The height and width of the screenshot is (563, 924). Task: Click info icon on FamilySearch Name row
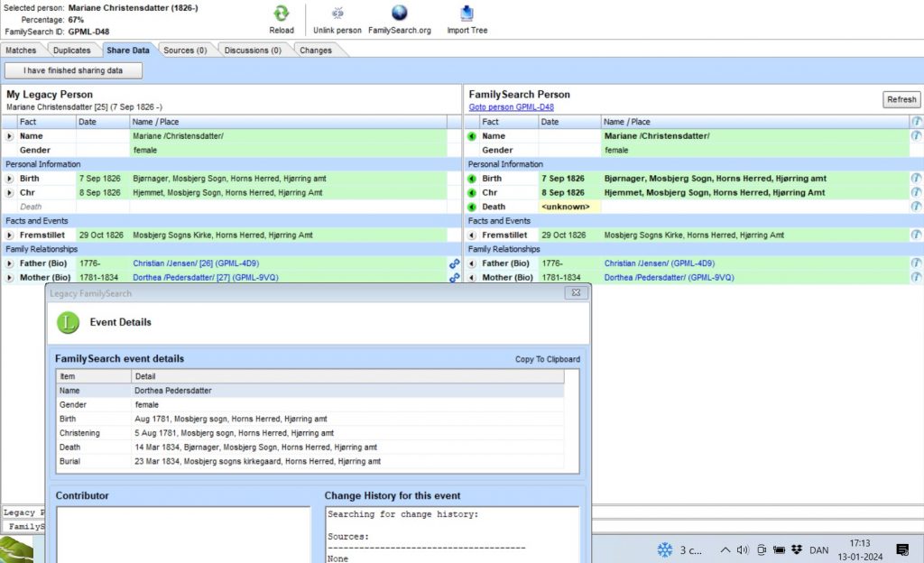pos(917,135)
